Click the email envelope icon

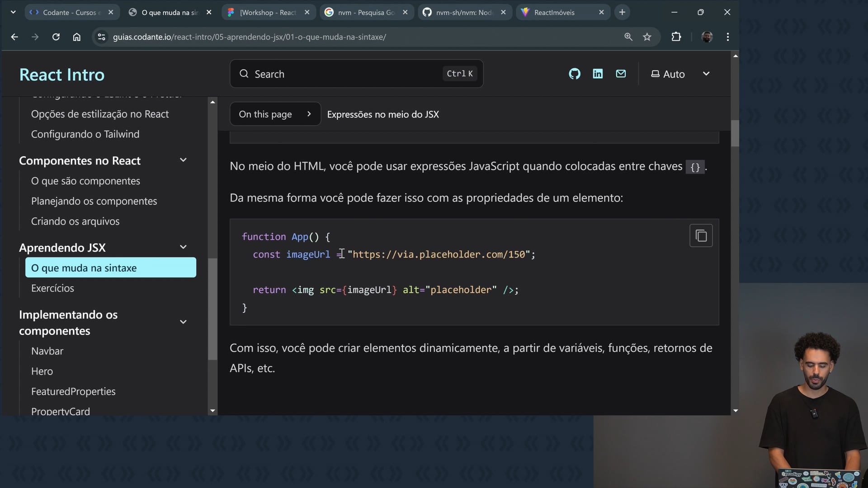pos(621,74)
